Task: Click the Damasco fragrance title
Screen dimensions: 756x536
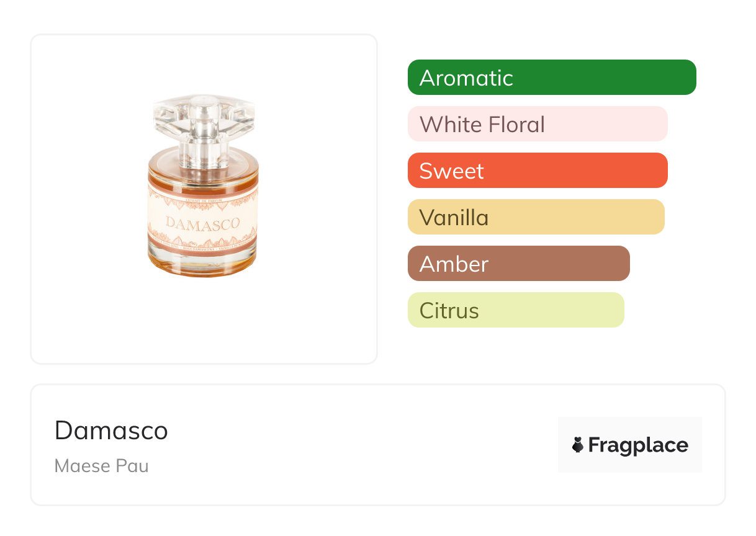Action: point(111,431)
